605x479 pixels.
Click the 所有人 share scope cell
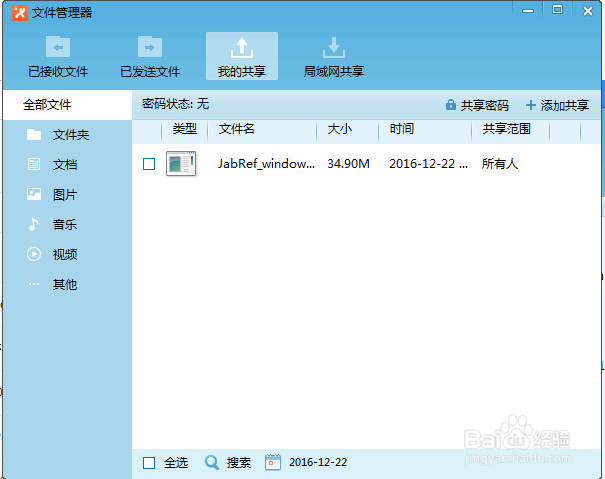click(x=499, y=164)
